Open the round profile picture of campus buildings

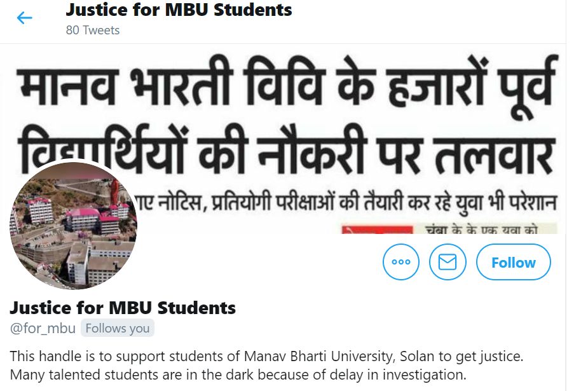[74, 226]
